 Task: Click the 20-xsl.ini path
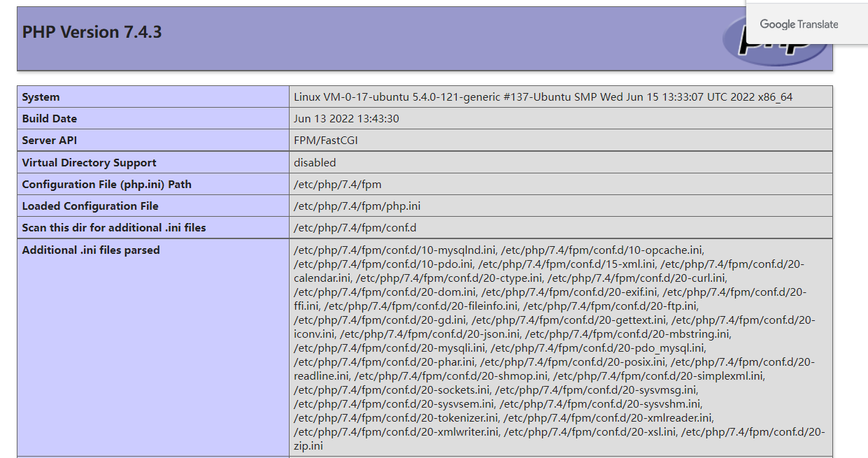pos(590,432)
